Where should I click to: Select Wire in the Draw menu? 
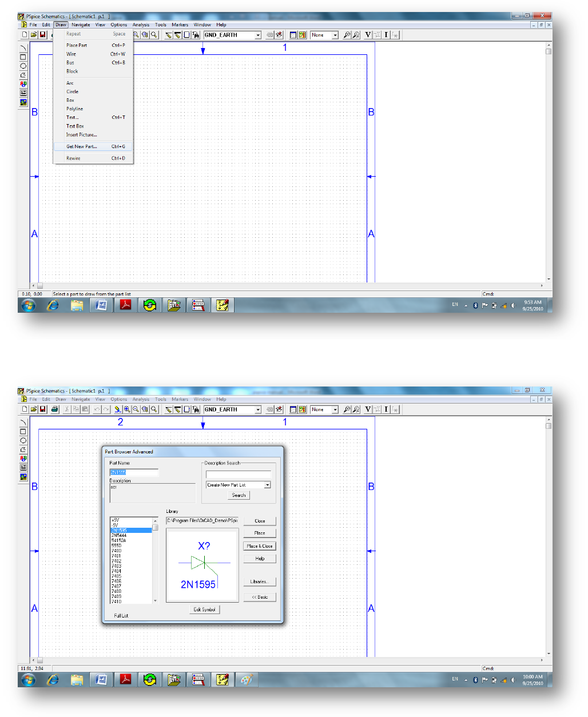click(x=93, y=54)
